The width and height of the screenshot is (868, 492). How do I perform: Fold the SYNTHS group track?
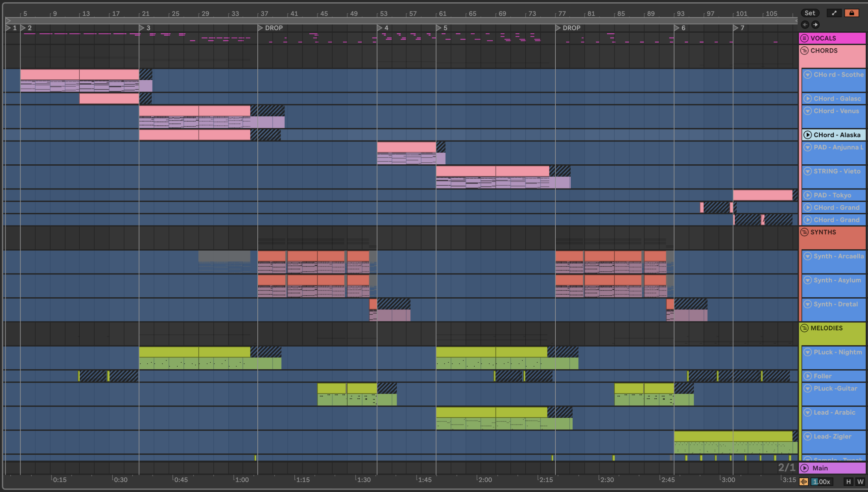[x=804, y=232]
